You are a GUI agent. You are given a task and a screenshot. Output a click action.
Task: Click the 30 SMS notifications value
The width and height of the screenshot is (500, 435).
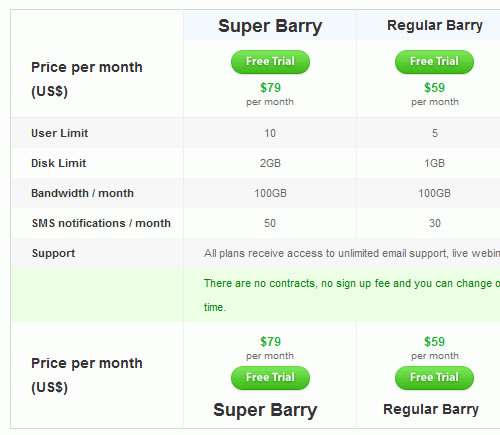[435, 223]
